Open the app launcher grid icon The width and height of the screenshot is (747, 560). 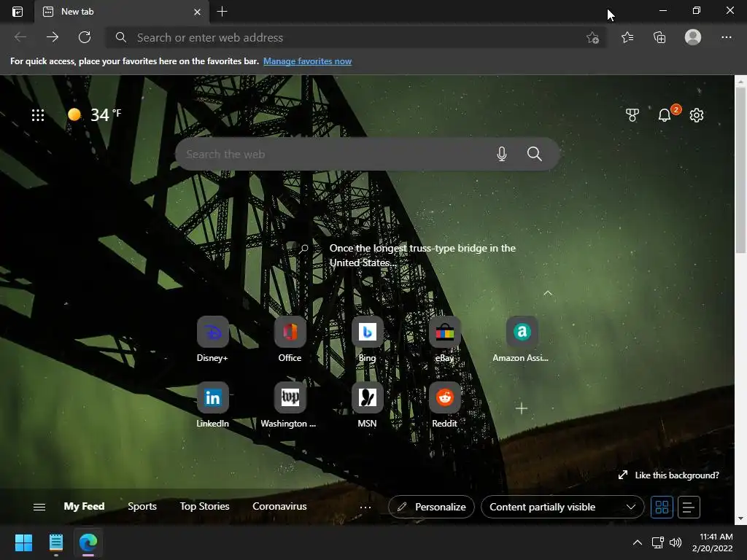(38, 115)
